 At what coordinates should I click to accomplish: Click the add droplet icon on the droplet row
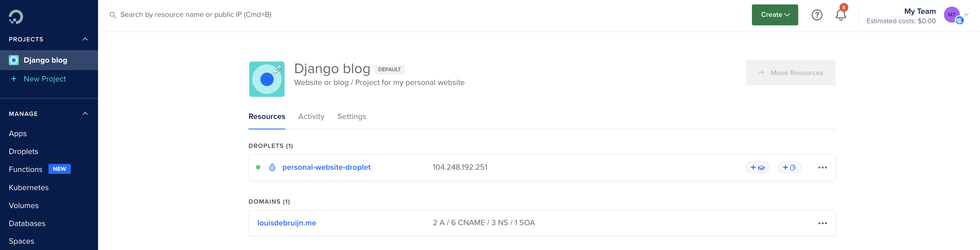789,168
